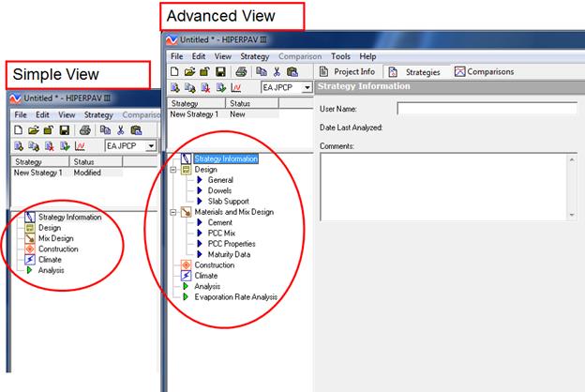The height and width of the screenshot is (392, 585).
Task: Select Cement tree item
Action: point(220,222)
